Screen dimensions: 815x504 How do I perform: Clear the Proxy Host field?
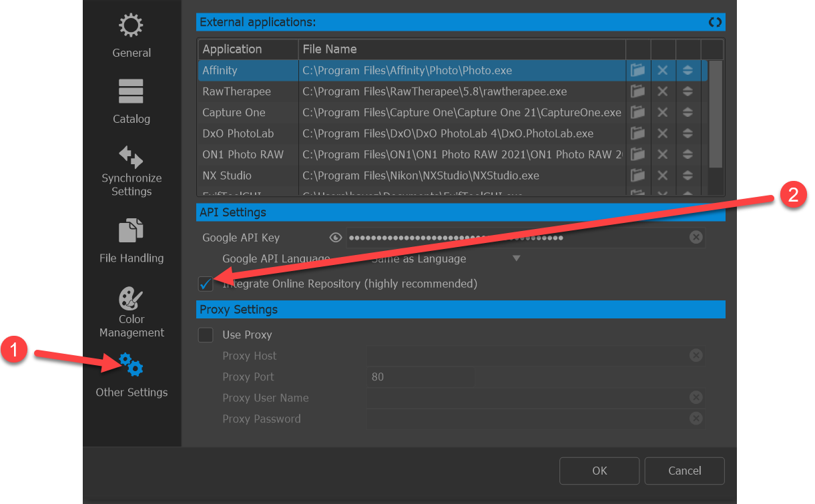[x=696, y=356]
